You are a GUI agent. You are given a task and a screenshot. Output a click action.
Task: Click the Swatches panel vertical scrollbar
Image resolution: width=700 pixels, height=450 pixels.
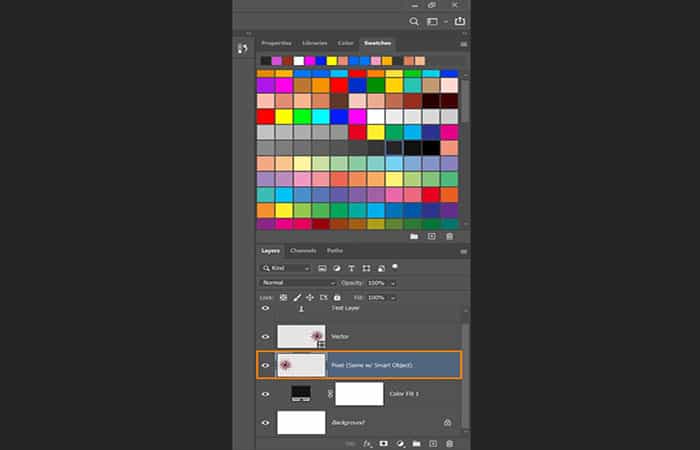tap(465, 101)
